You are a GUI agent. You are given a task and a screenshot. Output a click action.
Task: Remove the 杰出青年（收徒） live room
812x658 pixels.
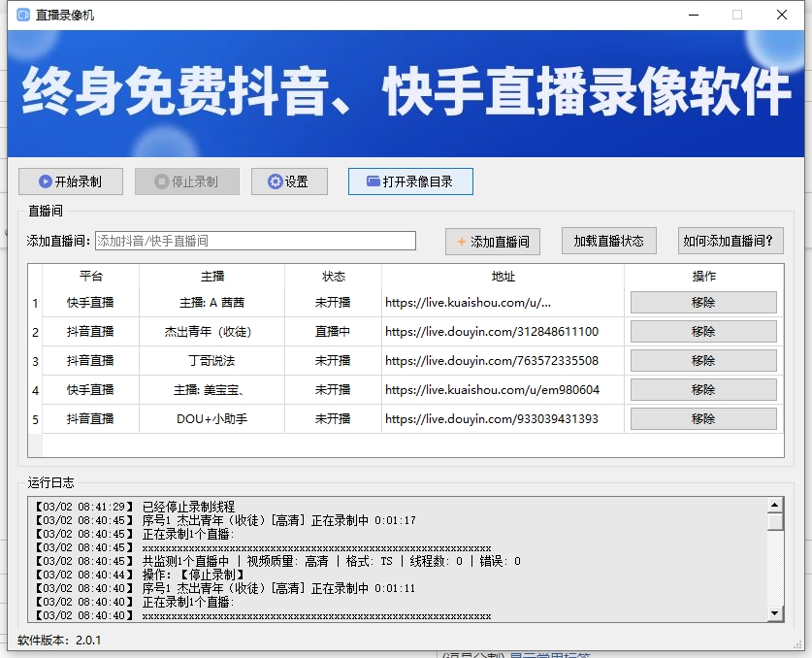coord(703,332)
